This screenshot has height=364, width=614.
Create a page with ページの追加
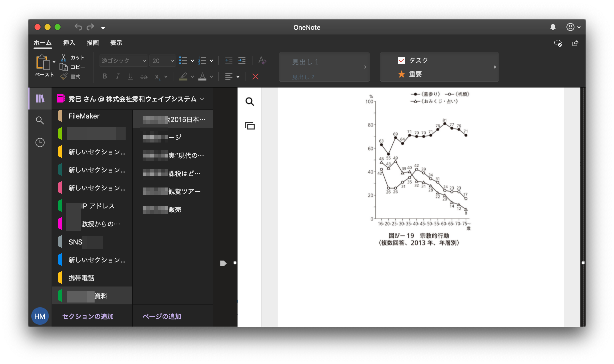pos(162,316)
